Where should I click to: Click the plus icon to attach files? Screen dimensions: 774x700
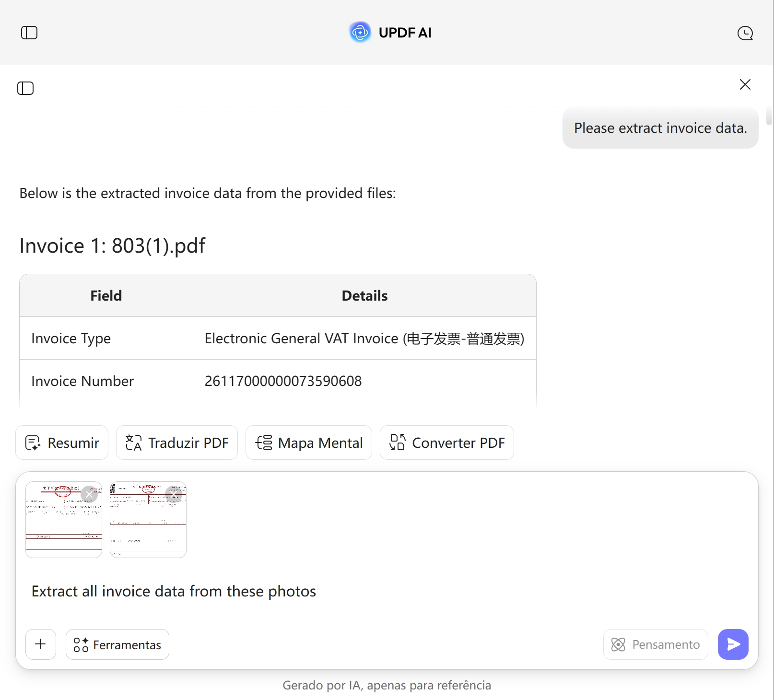click(x=40, y=644)
